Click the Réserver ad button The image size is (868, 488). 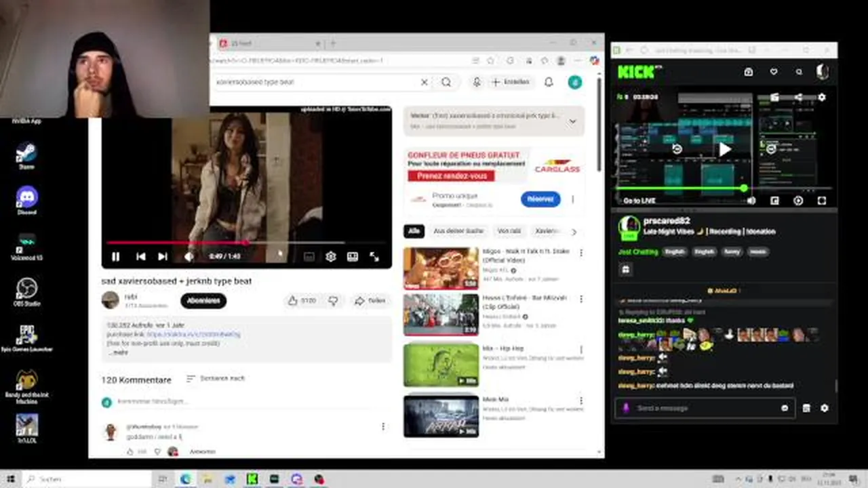coord(540,199)
